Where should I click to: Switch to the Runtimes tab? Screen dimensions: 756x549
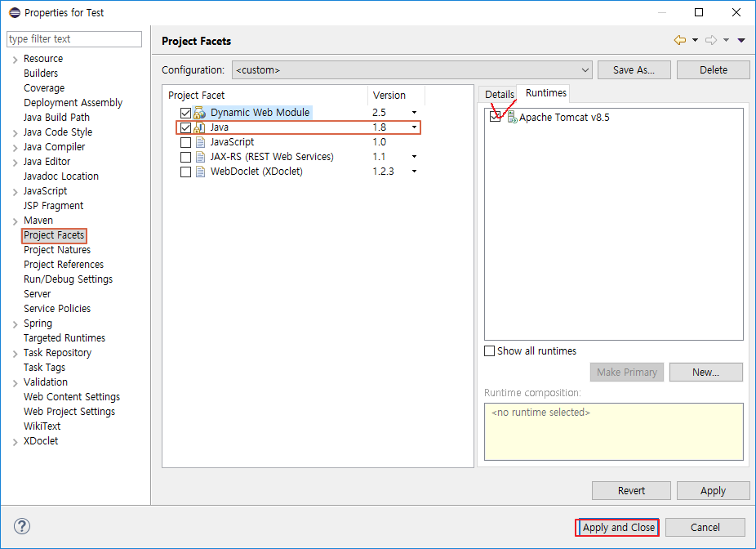pos(546,92)
